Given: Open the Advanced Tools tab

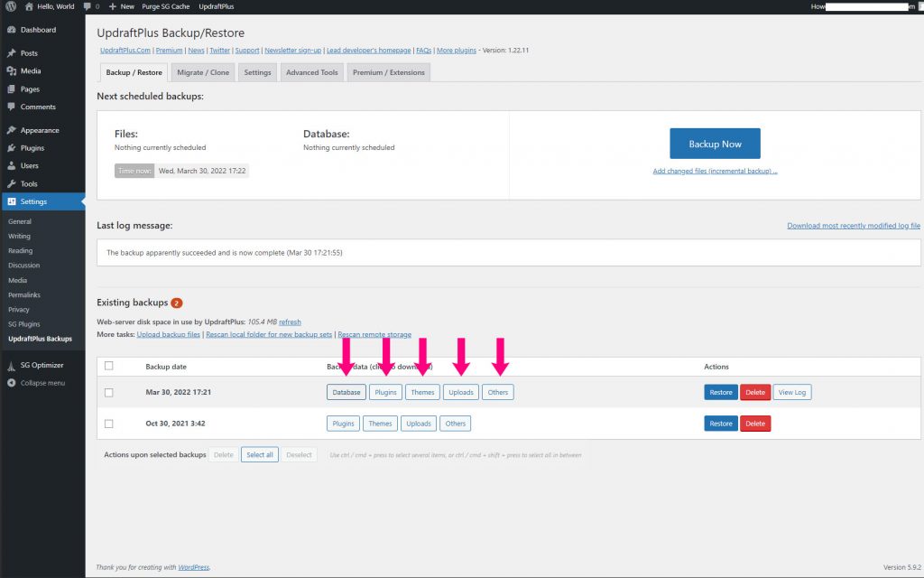Looking at the screenshot, I should coord(311,72).
